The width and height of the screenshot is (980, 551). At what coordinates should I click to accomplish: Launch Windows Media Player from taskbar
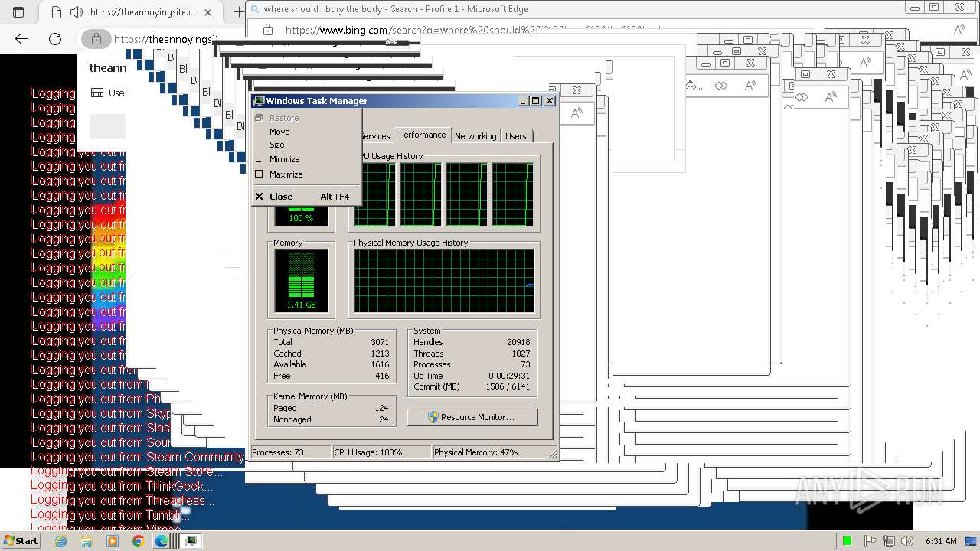pyautogui.click(x=113, y=541)
